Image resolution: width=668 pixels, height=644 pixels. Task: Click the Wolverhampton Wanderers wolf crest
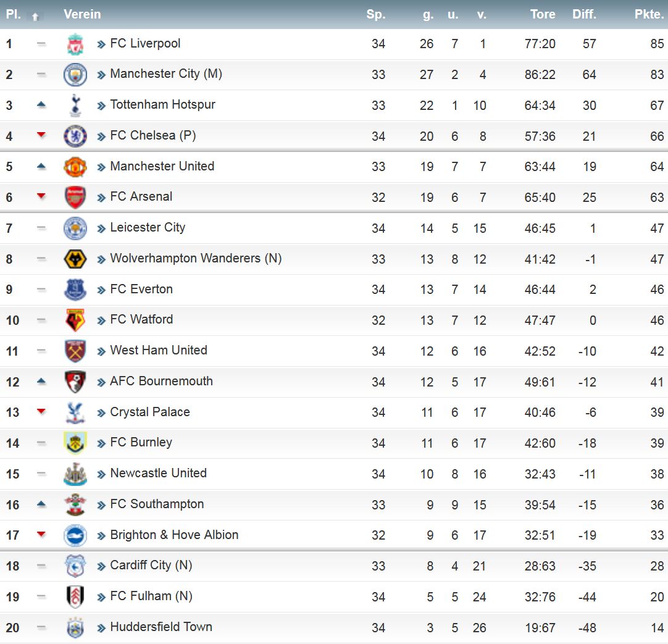75,259
